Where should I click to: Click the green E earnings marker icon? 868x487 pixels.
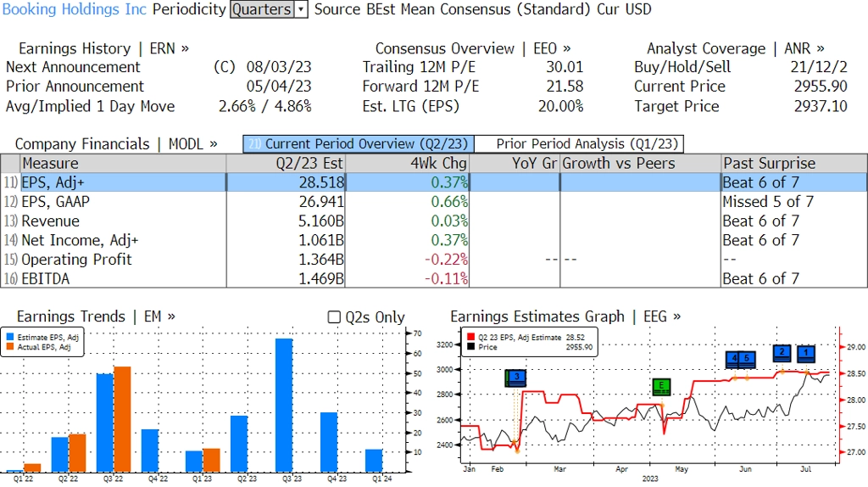click(661, 386)
